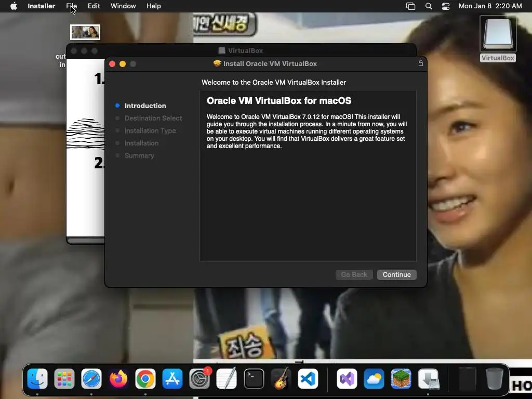Close the installer window
The width and height of the screenshot is (532, 399).
tap(112, 64)
